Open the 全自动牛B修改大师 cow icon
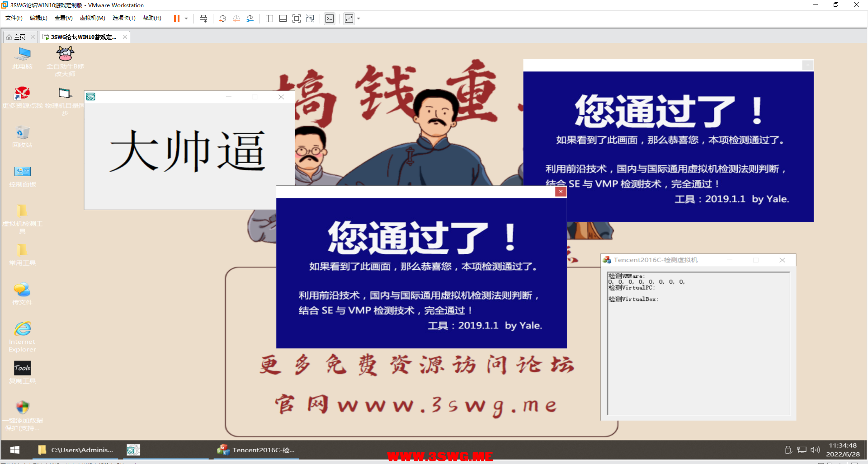 tap(65, 61)
